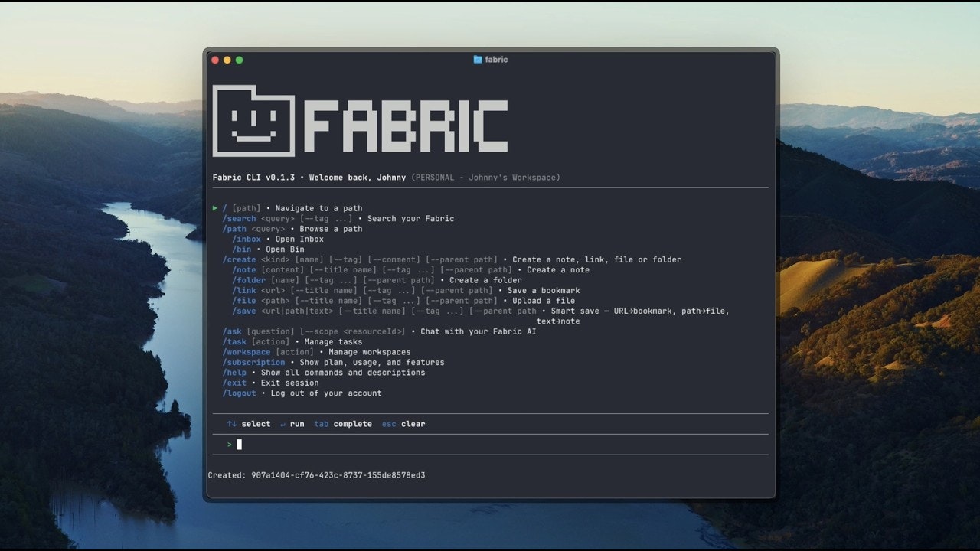
Task: Select the /help command entry
Action: [324, 373]
